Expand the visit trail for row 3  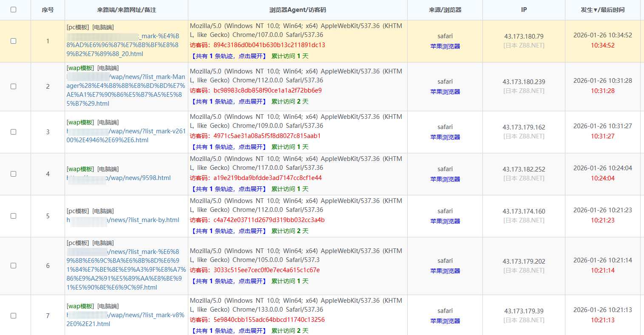(229, 147)
